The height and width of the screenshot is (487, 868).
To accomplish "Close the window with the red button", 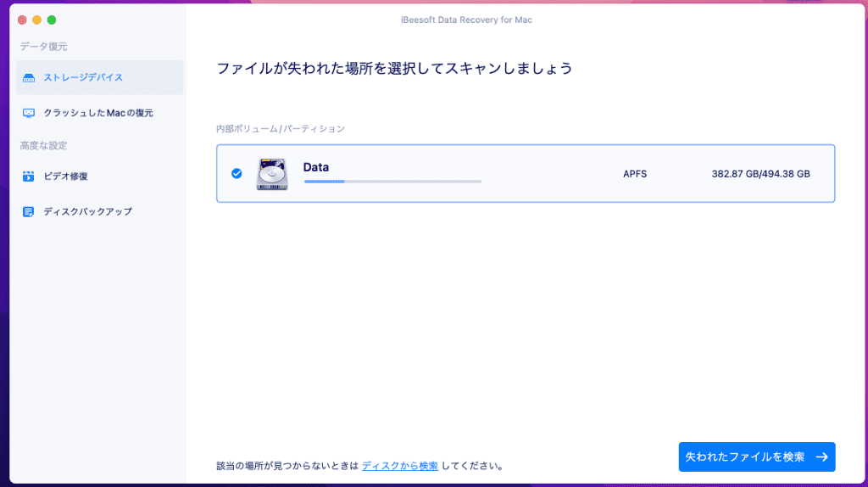I will [22, 20].
